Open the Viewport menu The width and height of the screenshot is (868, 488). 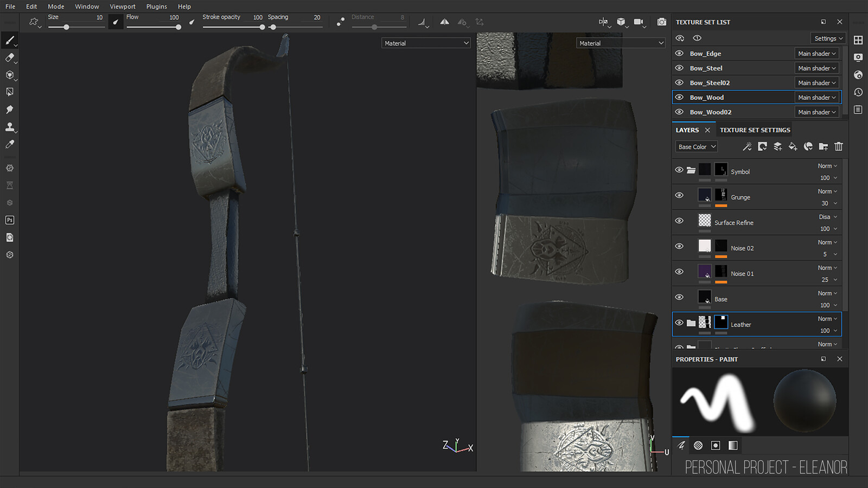[123, 7]
